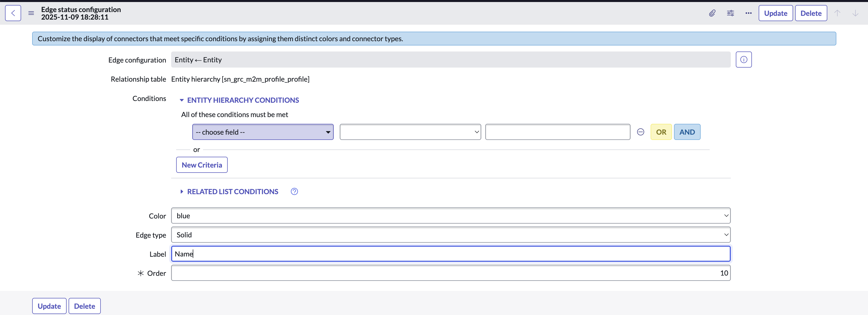Click the header Update button
This screenshot has height=315, width=868.
coord(775,13)
